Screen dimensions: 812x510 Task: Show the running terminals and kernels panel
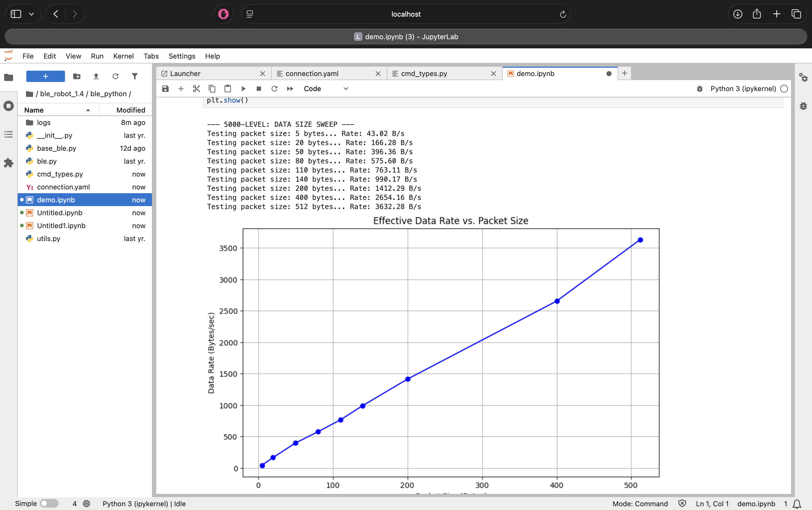(x=8, y=106)
